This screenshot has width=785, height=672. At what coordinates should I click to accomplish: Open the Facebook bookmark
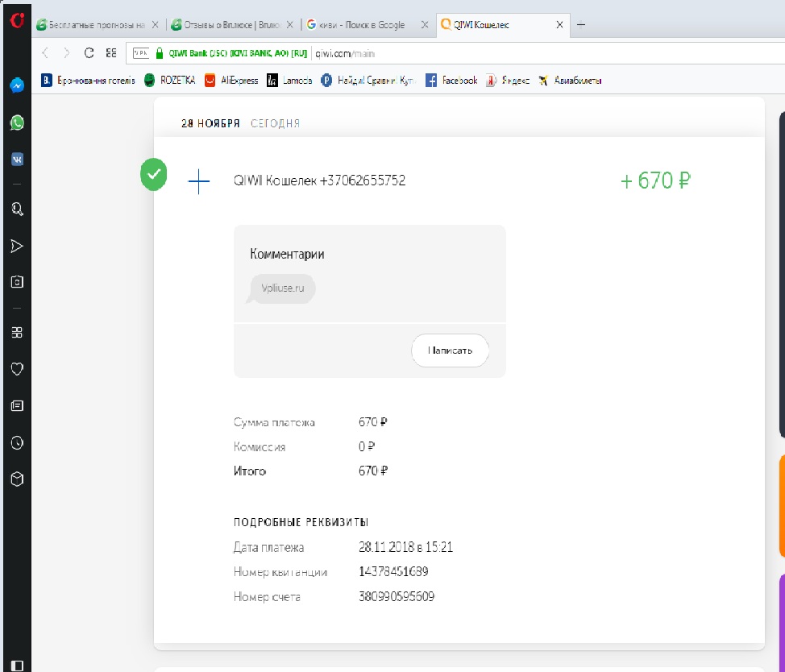point(451,80)
